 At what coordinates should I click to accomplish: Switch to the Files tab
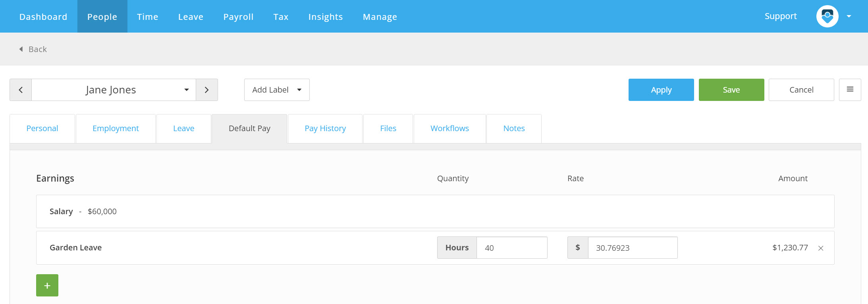388,128
